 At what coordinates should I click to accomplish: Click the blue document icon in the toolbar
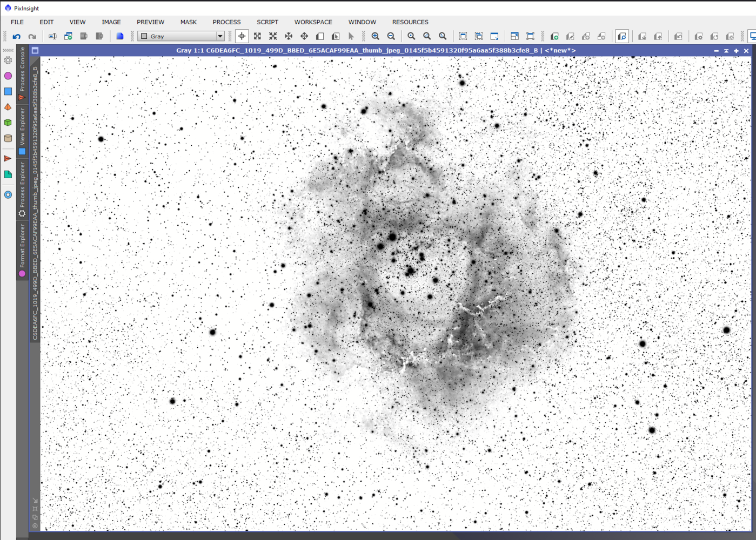point(120,36)
